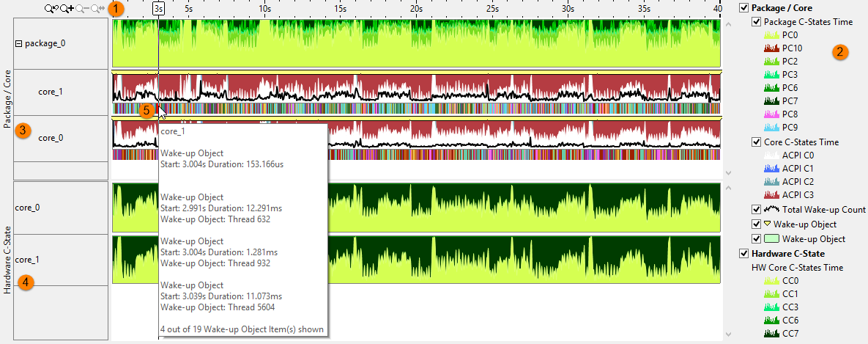Click the zoom in magnifier icon
Image resolution: width=868 pixels, height=344 pixels.
point(66,9)
